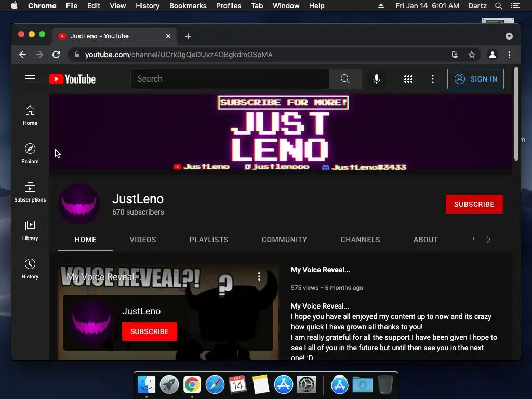Click the JustLeno avatar in video overlay
Viewport: 532px width, 399px height.
click(91, 321)
